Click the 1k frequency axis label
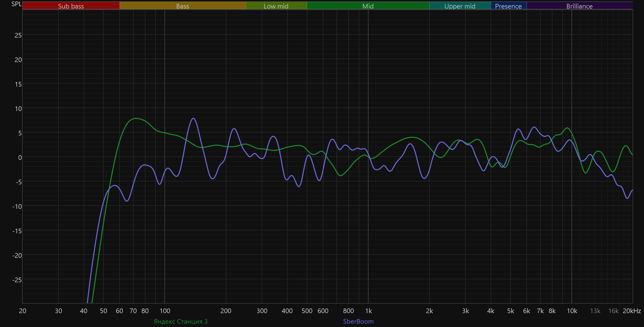This screenshot has width=644, height=327. tap(368, 311)
